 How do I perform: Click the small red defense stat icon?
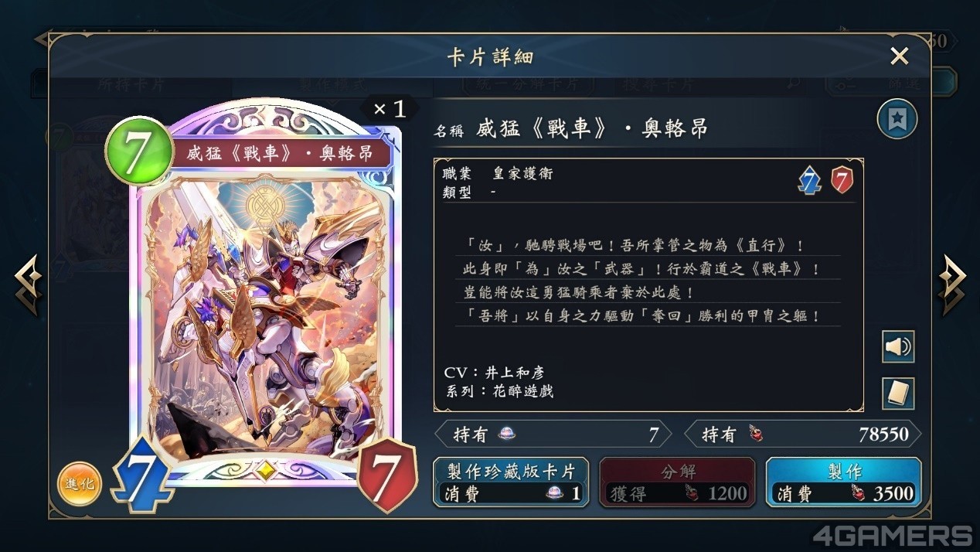coord(842,182)
